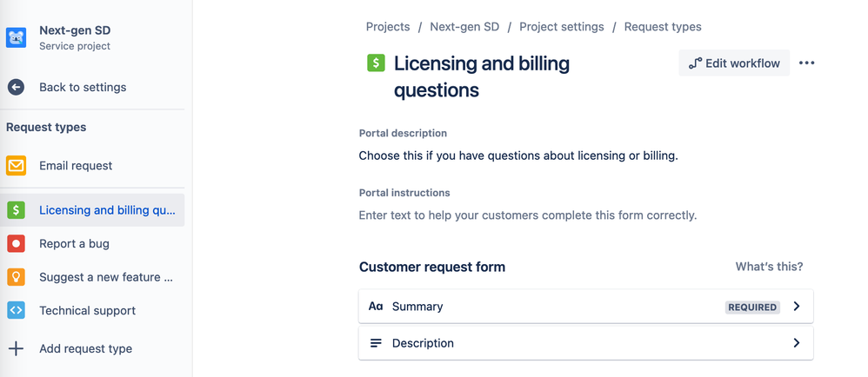The image size is (868, 377).
Task: Expand the Summary field chevron
Action: click(796, 307)
